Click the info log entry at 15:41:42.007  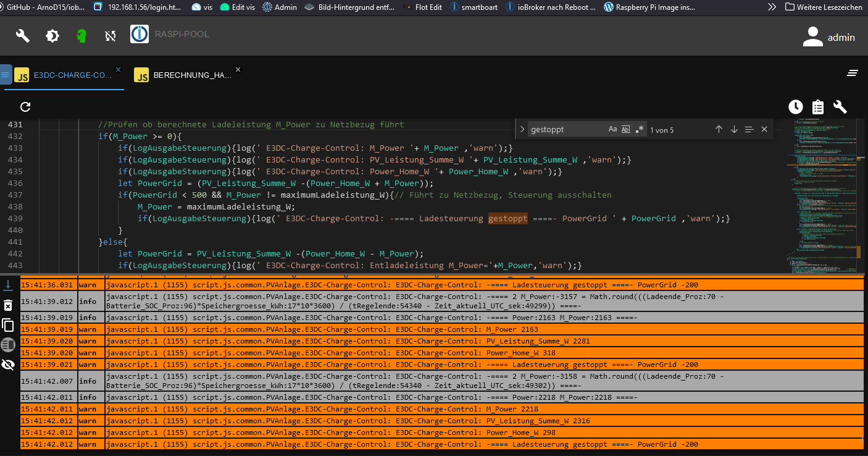tap(442, 381)
